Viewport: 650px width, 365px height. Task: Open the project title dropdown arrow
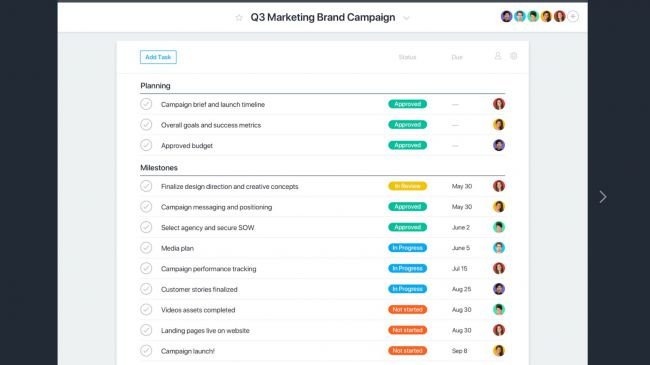coord(406,18)
